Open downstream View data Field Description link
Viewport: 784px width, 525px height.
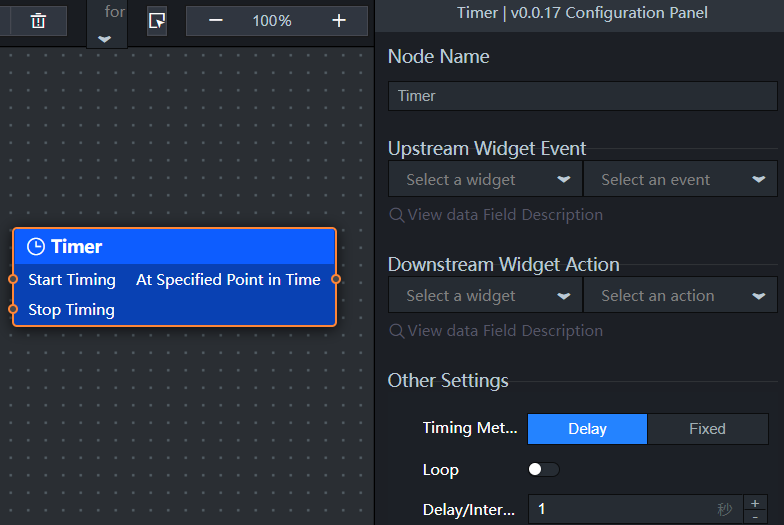[x=496, y=331]
